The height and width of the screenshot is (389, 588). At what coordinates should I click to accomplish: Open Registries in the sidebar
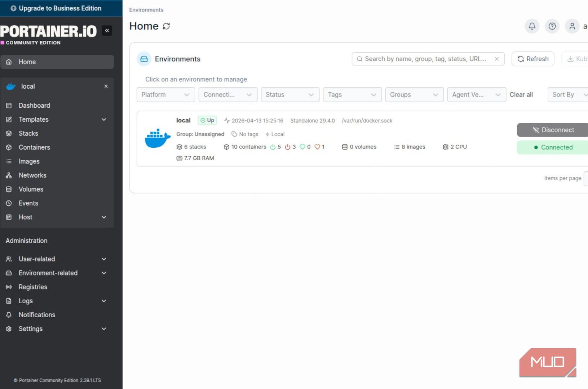[x=57, y=287]
